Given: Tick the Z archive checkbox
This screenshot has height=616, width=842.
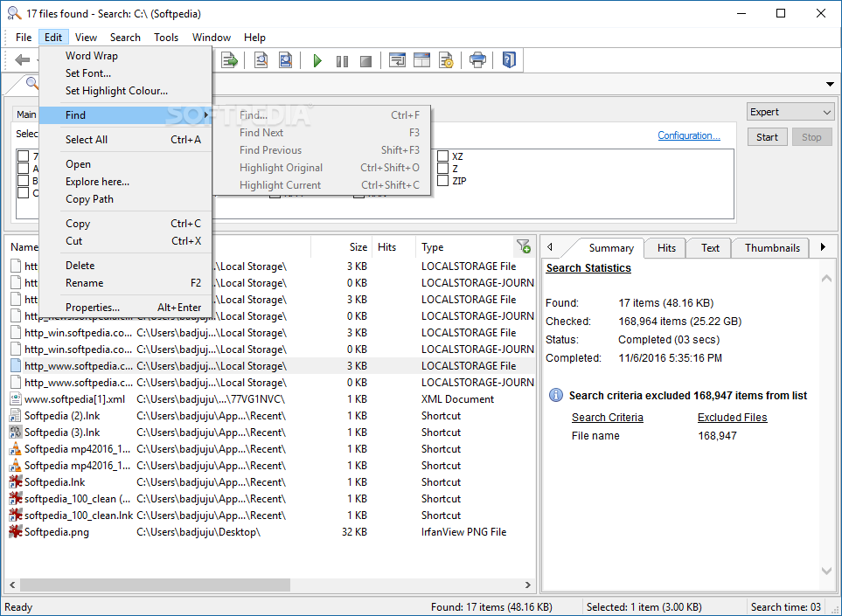Looking at the screenshot, I should pos(443,169).
